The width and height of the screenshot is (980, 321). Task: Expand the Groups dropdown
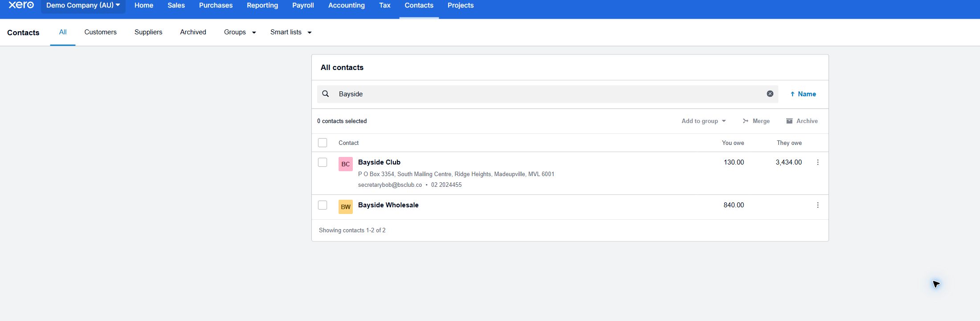point(240,32)
